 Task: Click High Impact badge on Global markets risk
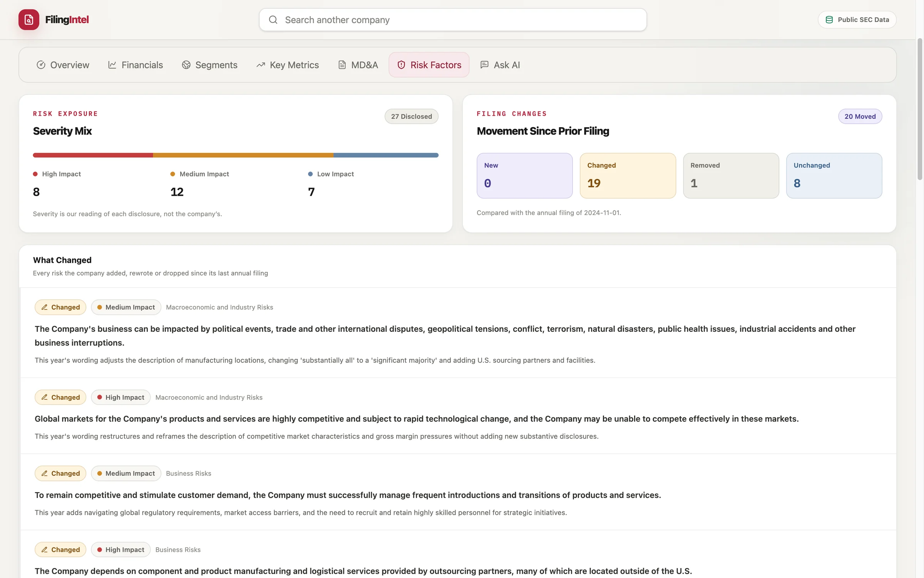point(121,397)
